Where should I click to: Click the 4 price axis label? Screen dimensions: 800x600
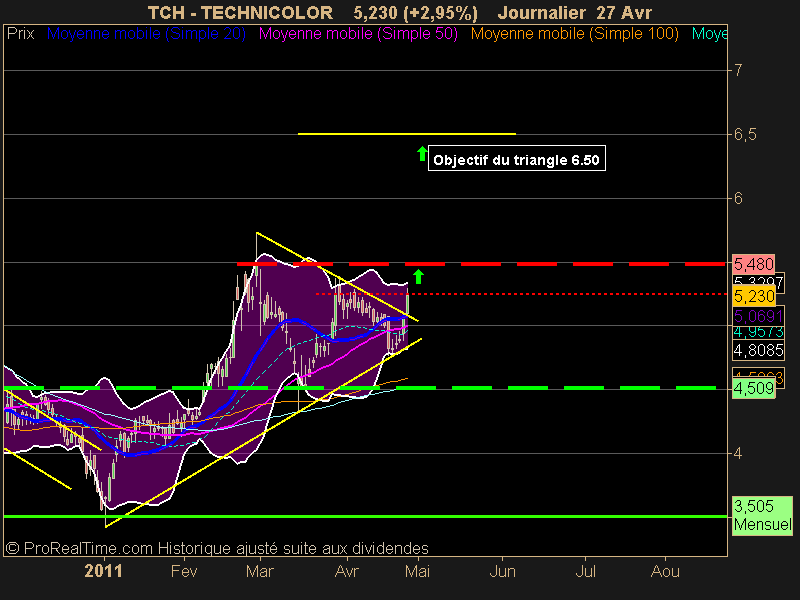coord(738,453)
